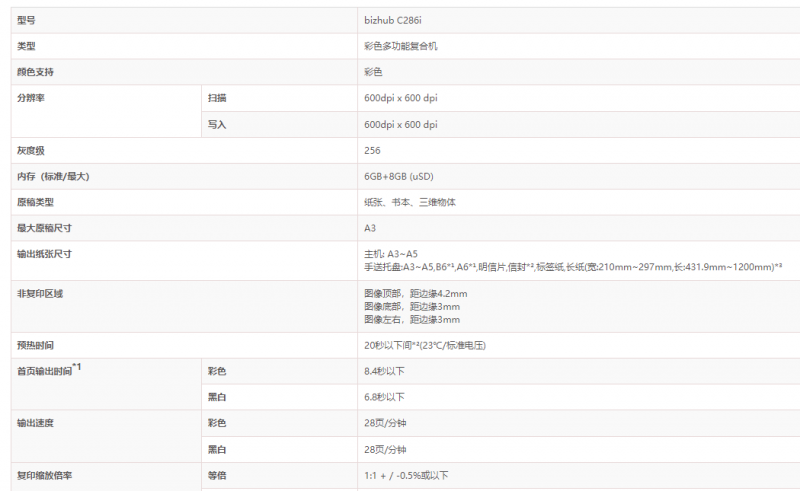Viewport: 800px width, 491px height.
Task: Select the 6.8秒以下 value
Action: pyautogui.click(x=384, y=397)
